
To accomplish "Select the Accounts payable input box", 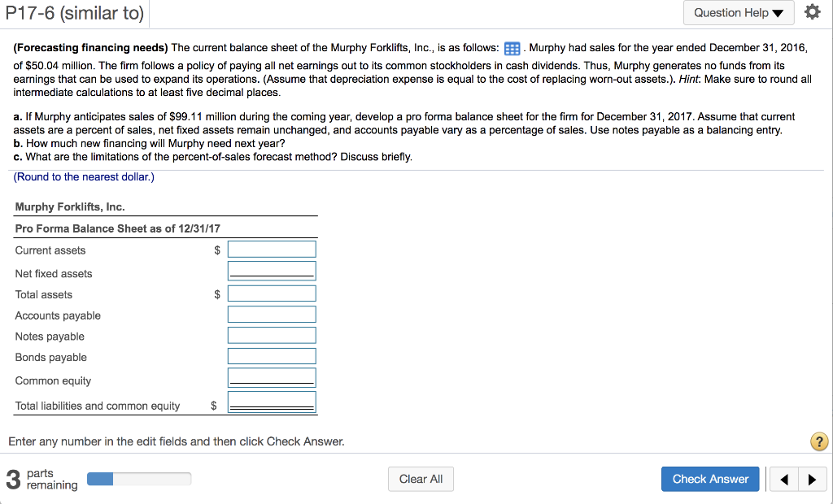I will coord(272,313).
